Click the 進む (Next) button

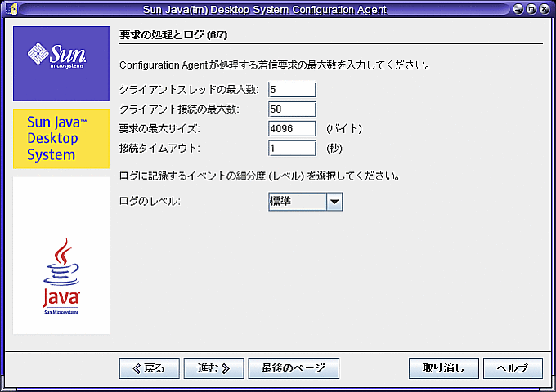[213, 368]
